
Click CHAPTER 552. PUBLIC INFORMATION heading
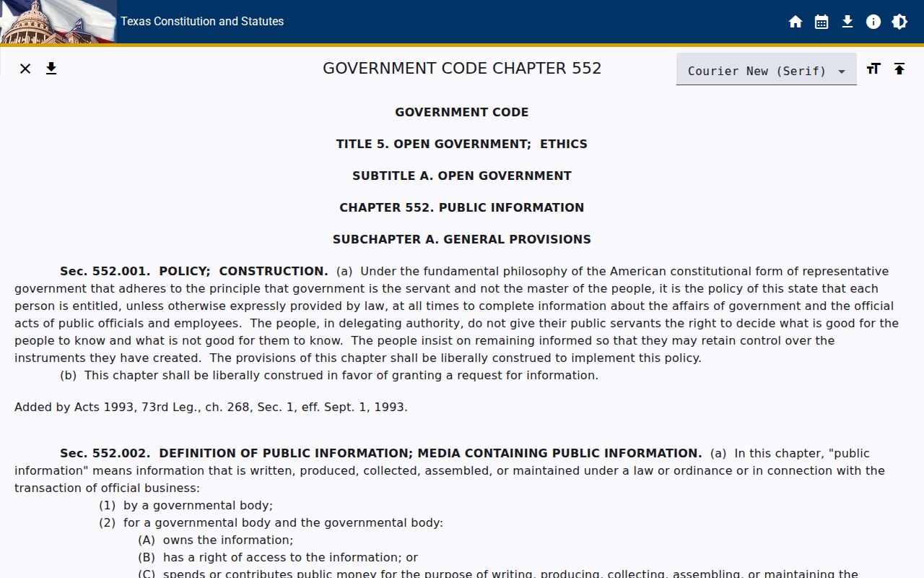coord(462,207)
